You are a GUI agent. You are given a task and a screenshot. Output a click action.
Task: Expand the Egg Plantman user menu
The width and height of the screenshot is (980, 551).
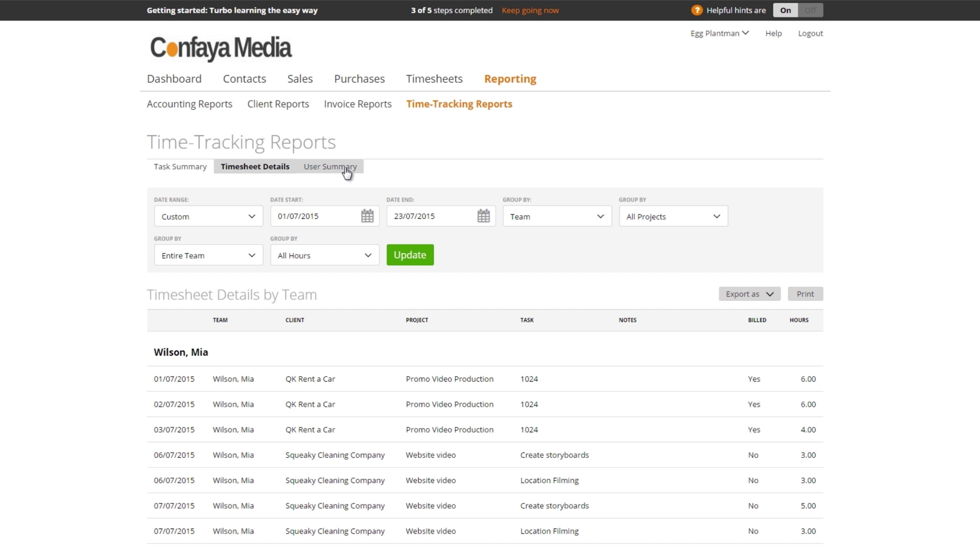(719, 33)
